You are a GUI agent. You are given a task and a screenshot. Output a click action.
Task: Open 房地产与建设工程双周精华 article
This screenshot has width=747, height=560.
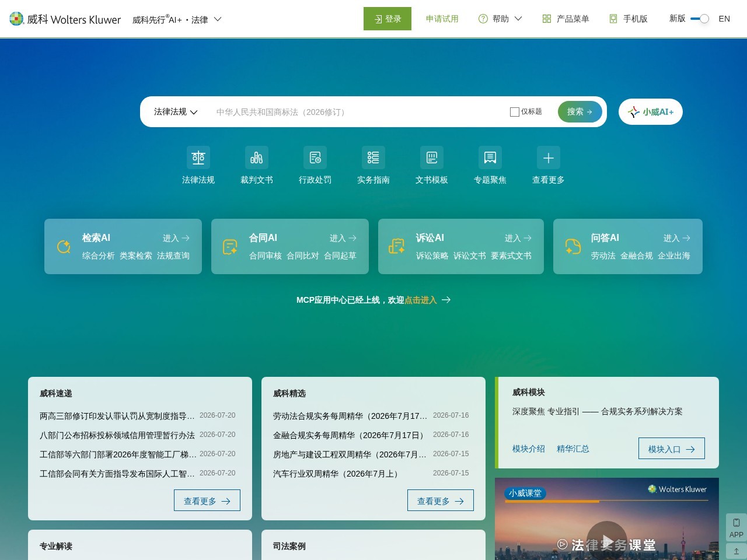tap(351, 454)
